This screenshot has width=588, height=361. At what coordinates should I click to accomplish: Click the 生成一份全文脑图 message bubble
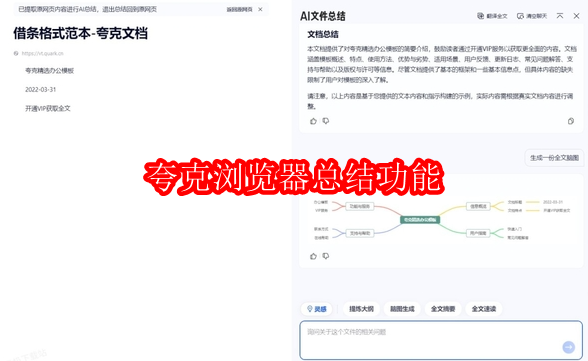(x=554, y=158)
